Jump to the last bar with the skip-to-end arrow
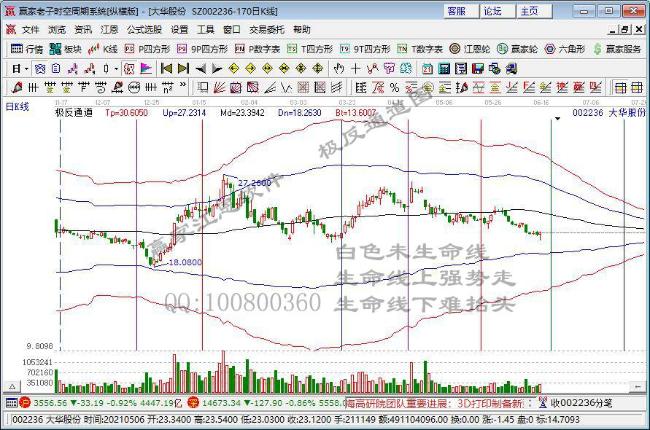 [183, 68]
